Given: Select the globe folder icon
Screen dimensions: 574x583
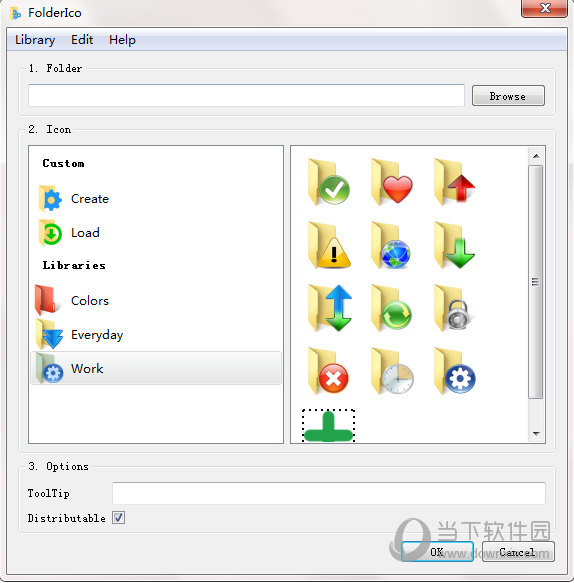Looking at the screenshot, I should 391,245.
